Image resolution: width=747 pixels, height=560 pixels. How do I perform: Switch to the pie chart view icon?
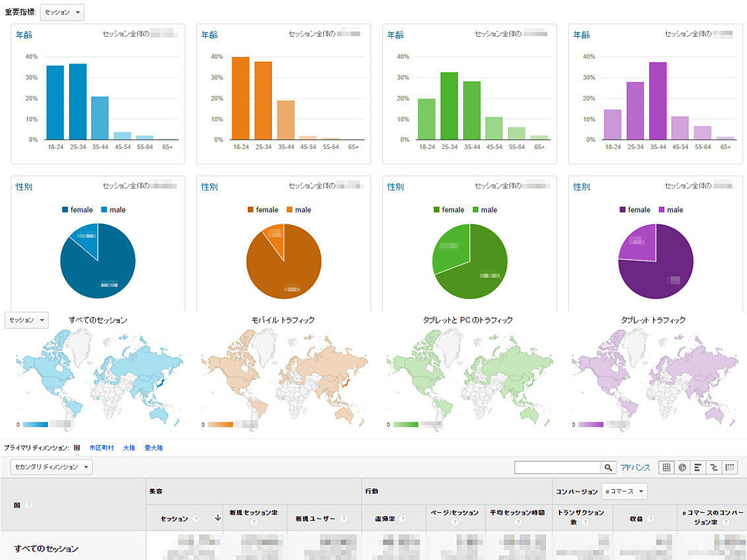tap(682, 467)
